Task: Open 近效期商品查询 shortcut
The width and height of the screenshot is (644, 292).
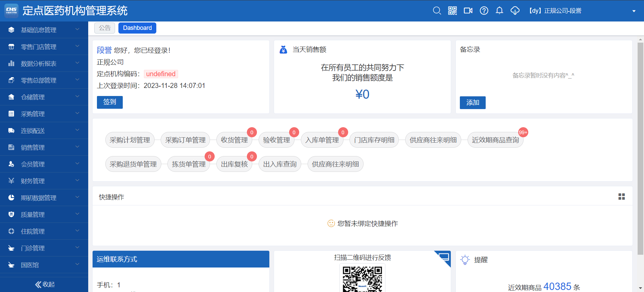Action: pyautogui.click(x=495, y=140)
